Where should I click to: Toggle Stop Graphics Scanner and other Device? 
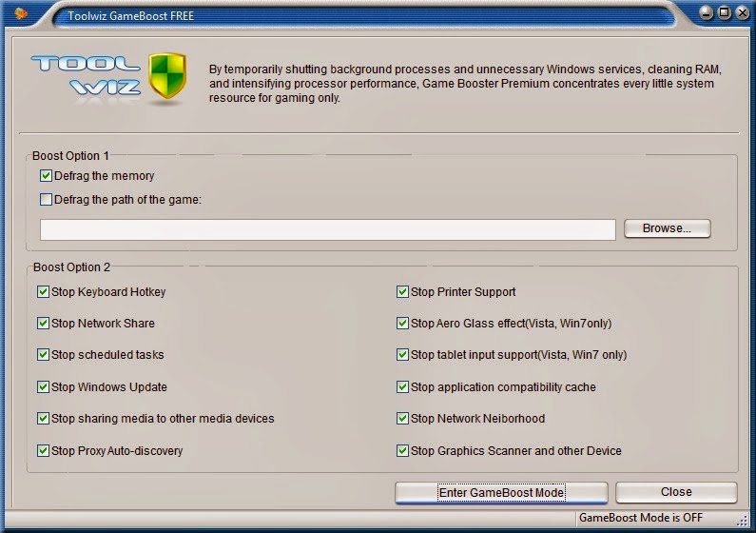pyautogui.click(x=402, y=450)
